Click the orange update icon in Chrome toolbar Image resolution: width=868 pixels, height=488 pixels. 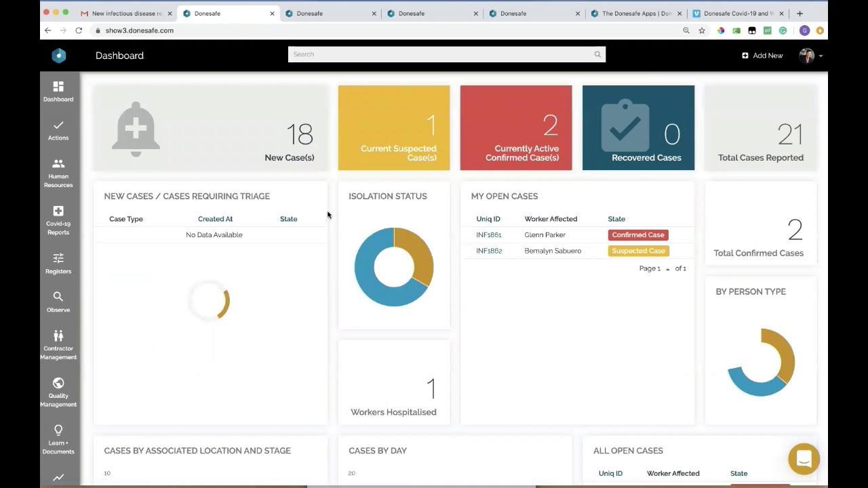tap(820, 30)
